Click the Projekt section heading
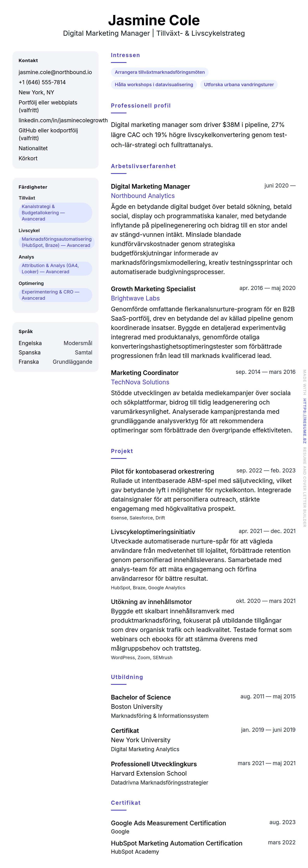 point(122,451)
